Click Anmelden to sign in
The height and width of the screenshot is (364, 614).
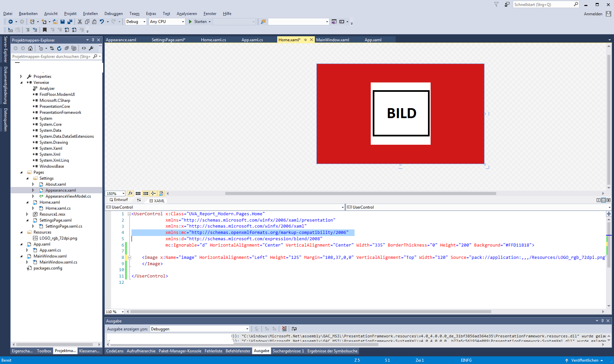click(x=593, y=14)
